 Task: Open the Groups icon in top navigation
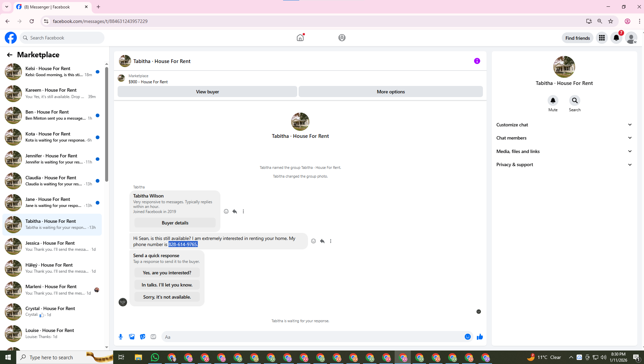pos(342,38)
